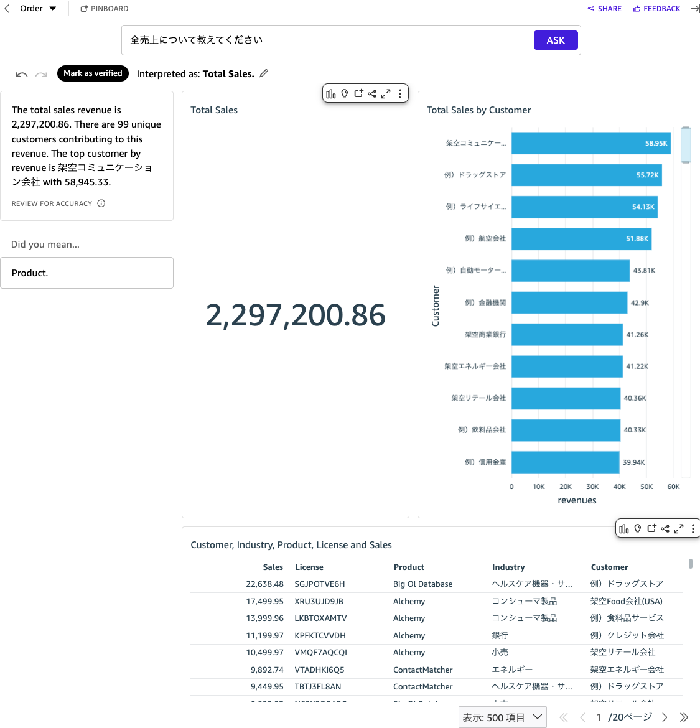Change the chart type of Total Sales
The width and height of the screenshot is (700, 728).
(x=330, y=93)
